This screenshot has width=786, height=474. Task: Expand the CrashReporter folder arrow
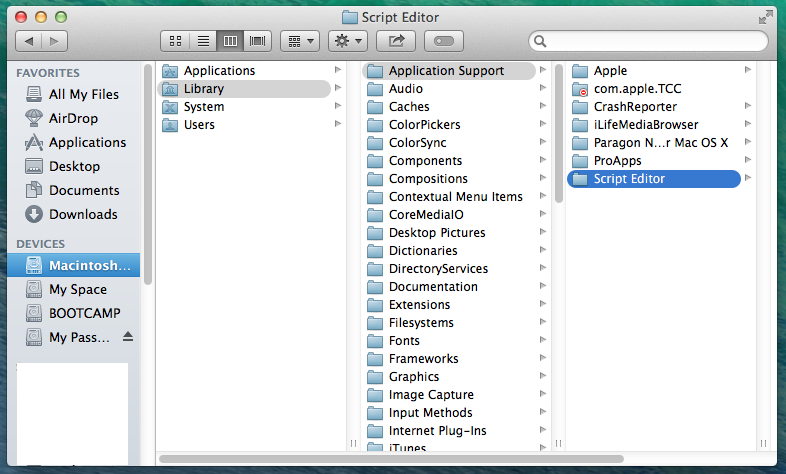pyautogui.click(x=748, y=106)
